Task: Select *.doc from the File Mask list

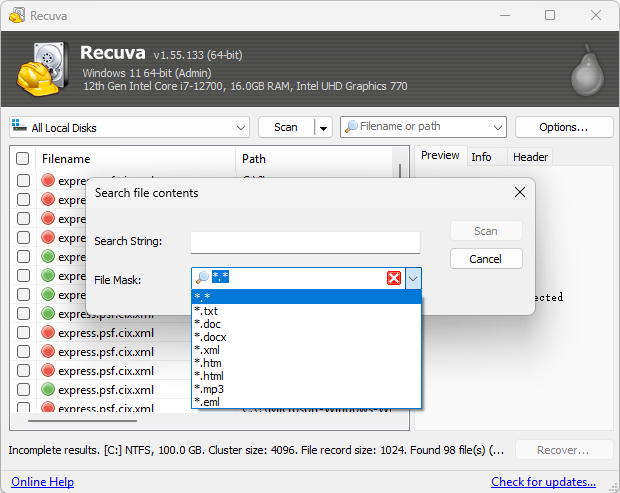Action: pos(306,324)
